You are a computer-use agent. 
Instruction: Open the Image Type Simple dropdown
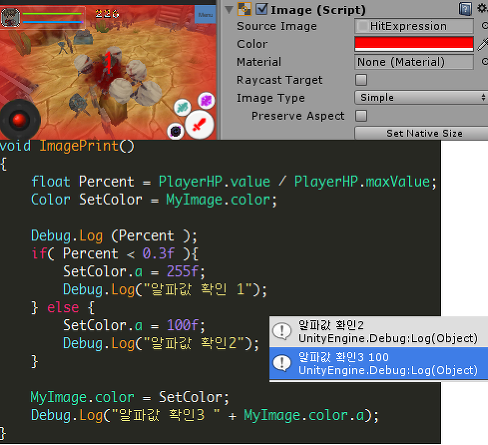[x=421, y=98]
